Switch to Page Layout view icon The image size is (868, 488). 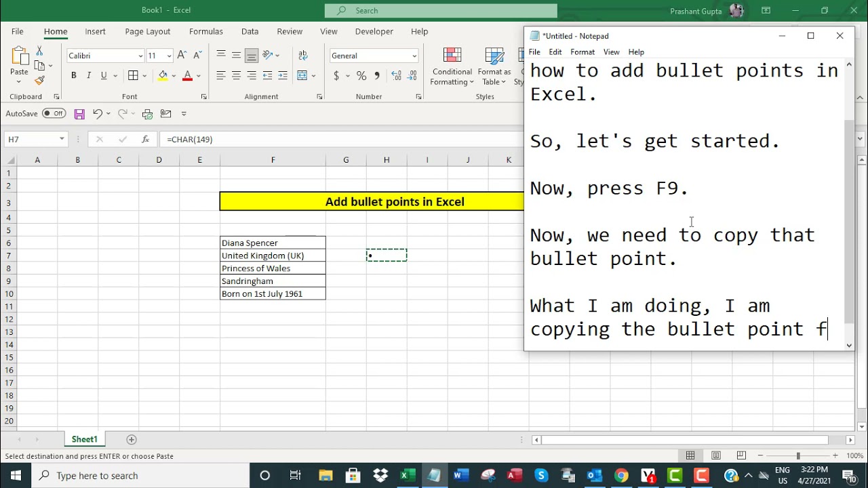click(716, 455)
